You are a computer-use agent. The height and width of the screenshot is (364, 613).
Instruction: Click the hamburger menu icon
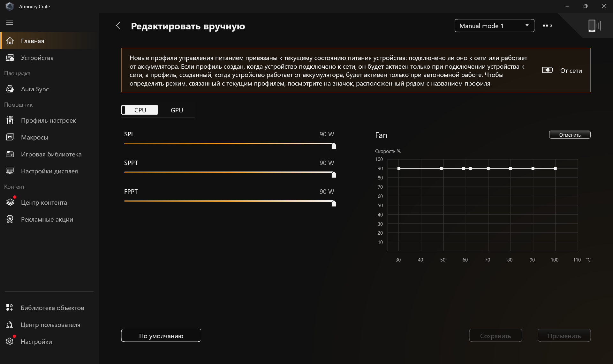tap(10, 22)
